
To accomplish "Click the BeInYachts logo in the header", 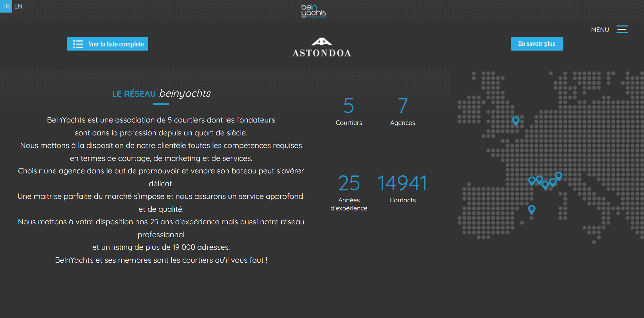I will tap(314, 11).
